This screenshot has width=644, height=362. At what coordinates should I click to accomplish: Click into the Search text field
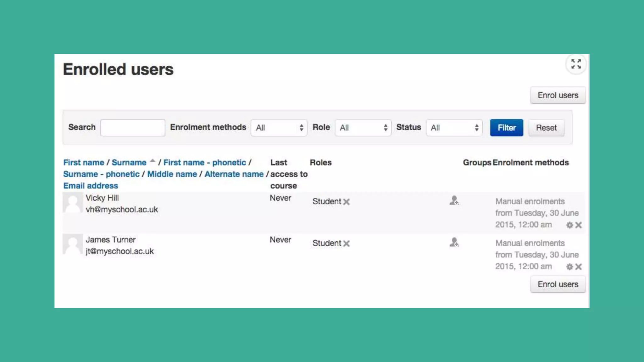point(133,128)
